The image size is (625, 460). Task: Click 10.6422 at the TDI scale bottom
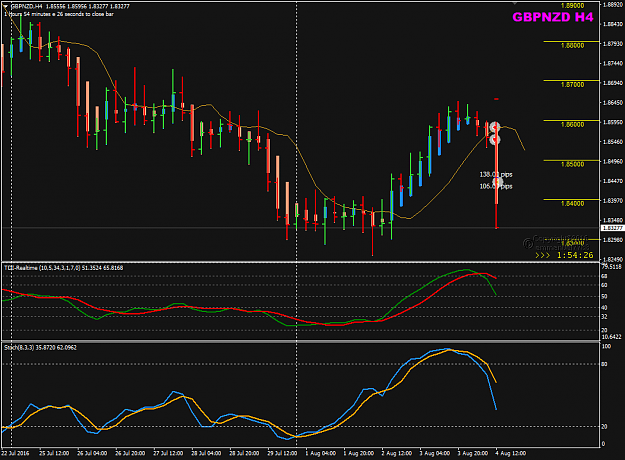tap(611, 337)
